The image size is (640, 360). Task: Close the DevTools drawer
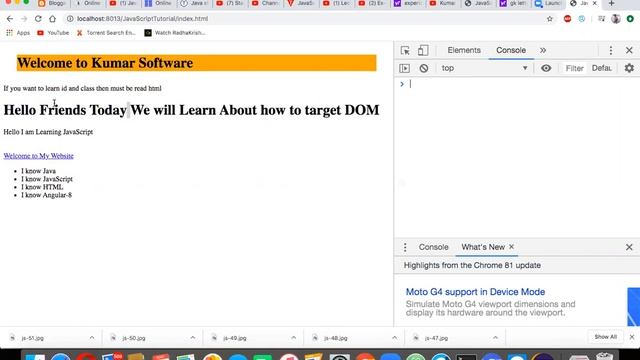(629, 247)
